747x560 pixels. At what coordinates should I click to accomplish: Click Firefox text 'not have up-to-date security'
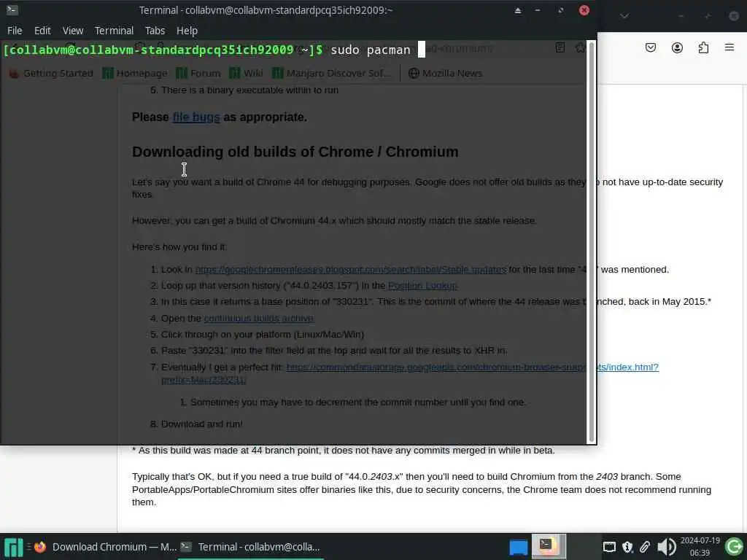click(662, 182)
